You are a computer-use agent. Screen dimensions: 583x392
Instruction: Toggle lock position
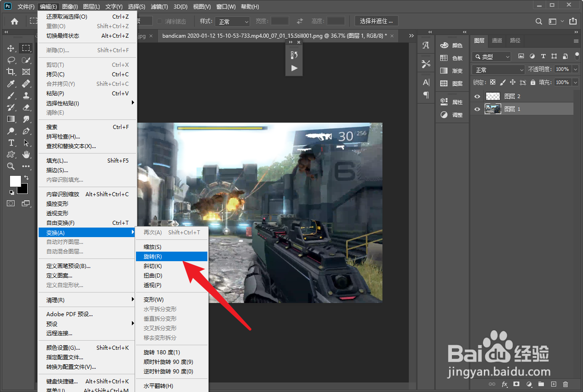513,83
